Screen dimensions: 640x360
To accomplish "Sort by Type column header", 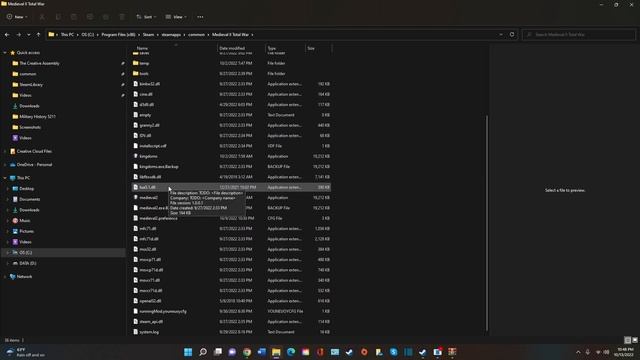I will click(272, 48).
